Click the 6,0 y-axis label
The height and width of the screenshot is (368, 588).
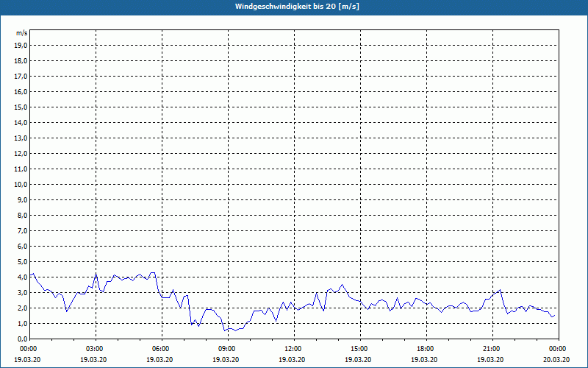(22, 247)
